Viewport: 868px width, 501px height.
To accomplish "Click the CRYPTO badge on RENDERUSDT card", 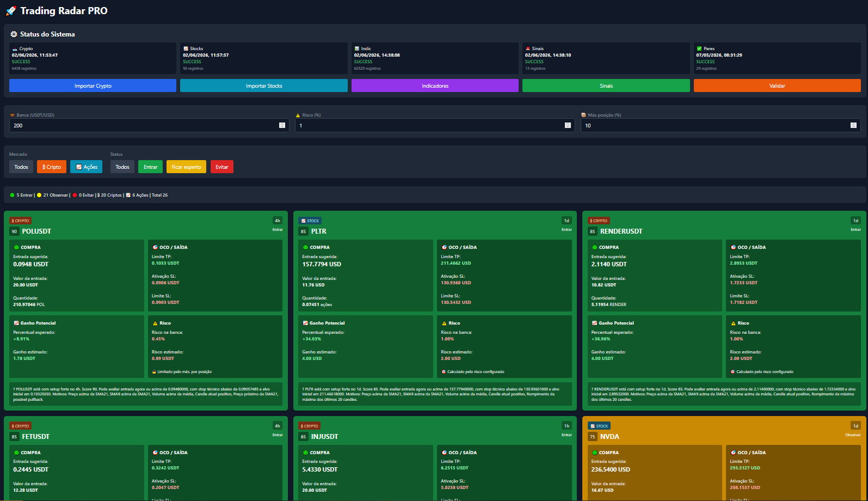I will (599, 221).
